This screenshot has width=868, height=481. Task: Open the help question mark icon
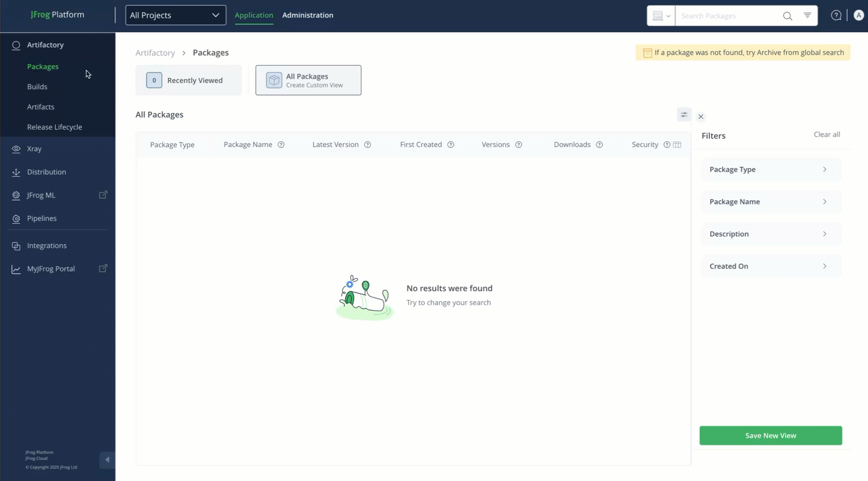pyautogui.click(x=836, y=16)
